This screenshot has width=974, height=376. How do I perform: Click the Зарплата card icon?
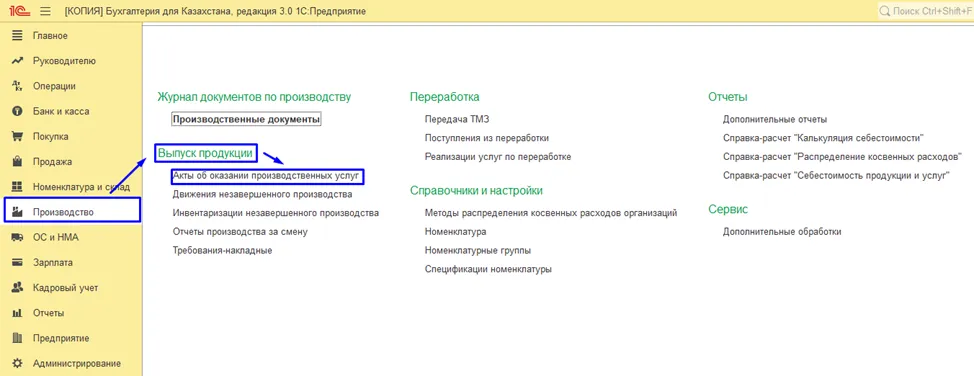[17, 262]
